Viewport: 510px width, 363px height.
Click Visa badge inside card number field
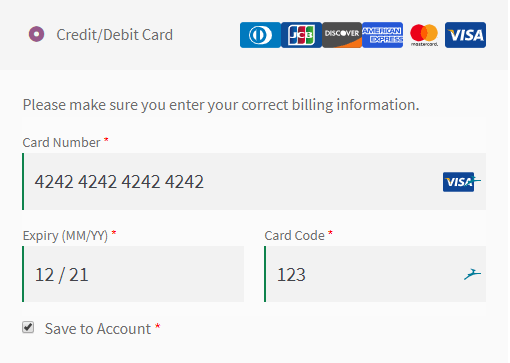point(458,182)
